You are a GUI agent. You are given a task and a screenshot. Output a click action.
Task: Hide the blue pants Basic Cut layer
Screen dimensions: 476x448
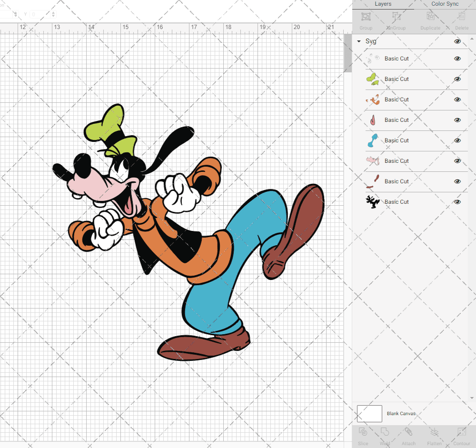[x=457, y=140]
